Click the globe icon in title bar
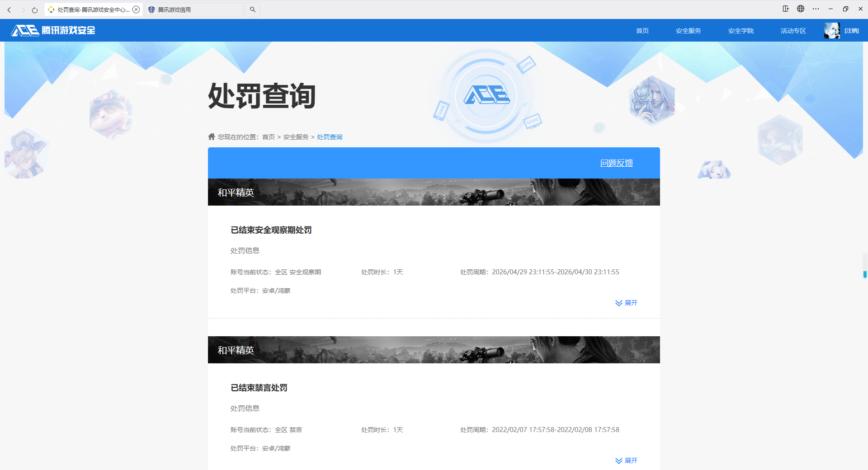 (801, 9)
